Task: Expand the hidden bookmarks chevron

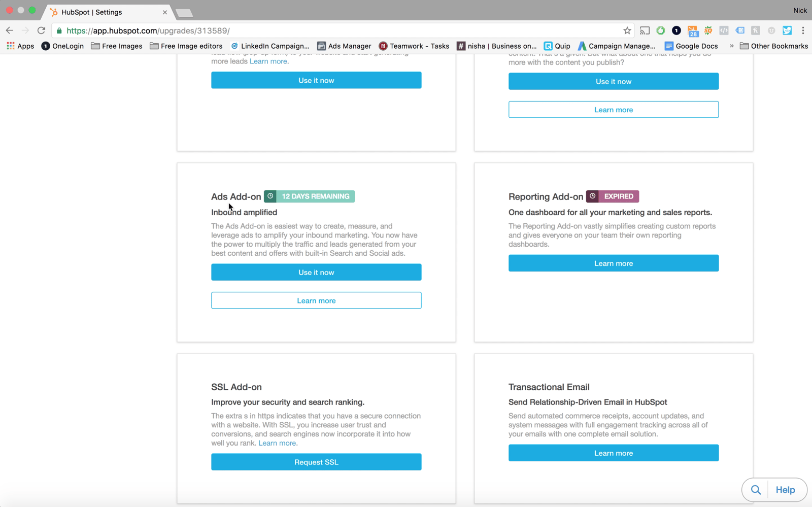Action: (x=731, y=46)
